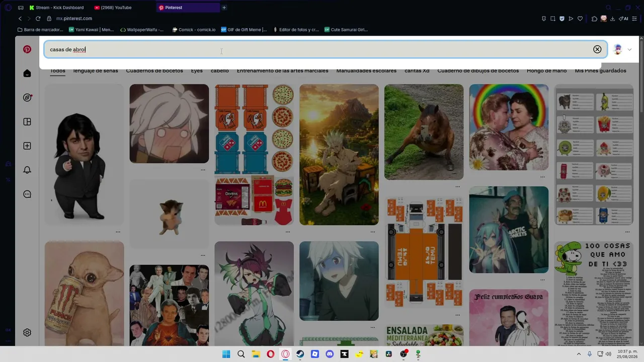This screenshot has width=644, height=362.
Task: Open the Comick - comick.io bookmark
Action: pyautogui.click(x=194, y=30)
